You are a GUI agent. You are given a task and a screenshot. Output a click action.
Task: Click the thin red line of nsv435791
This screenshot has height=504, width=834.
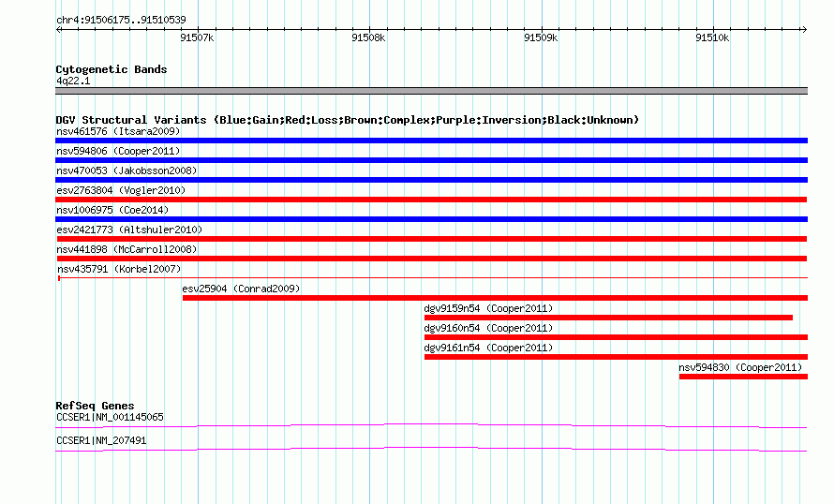click(433, 277)
